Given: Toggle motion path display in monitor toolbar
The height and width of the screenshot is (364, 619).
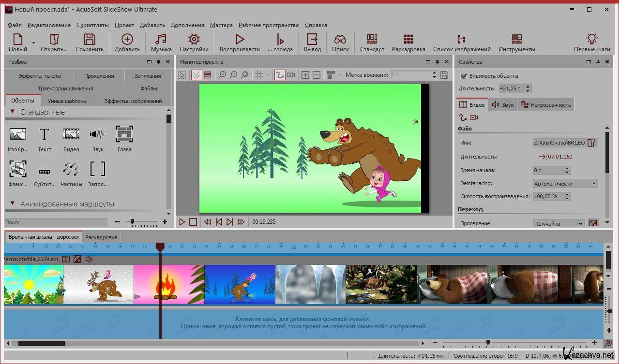Looking at the screenshot, I should point(279,75).
